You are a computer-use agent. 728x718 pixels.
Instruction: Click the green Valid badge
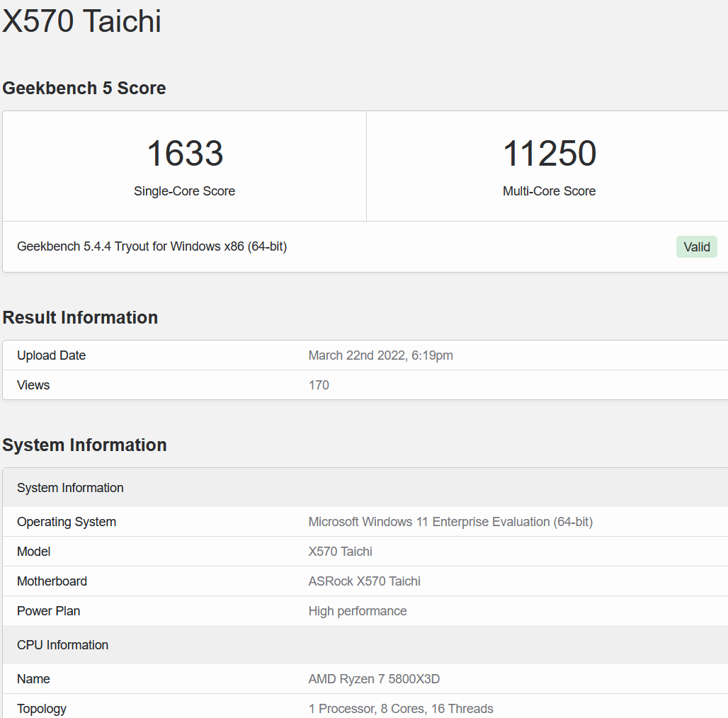coord(696,247)
